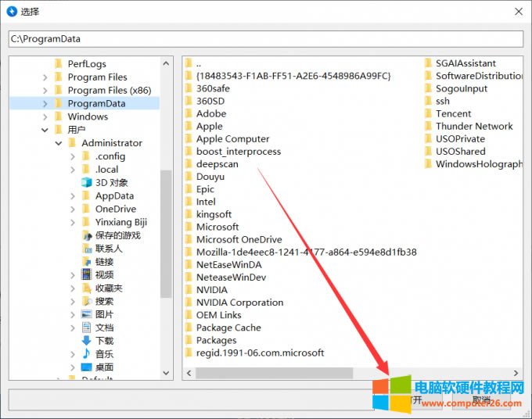This screenshot has width=532, height=419.
Task: Expand the AppData folder node
Action: click(x=73, y=196)
